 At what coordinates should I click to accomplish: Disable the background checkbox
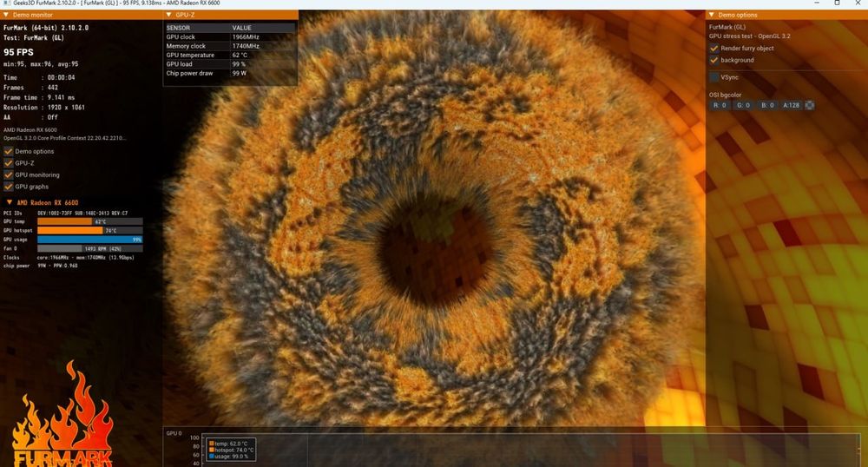point(714,60)
